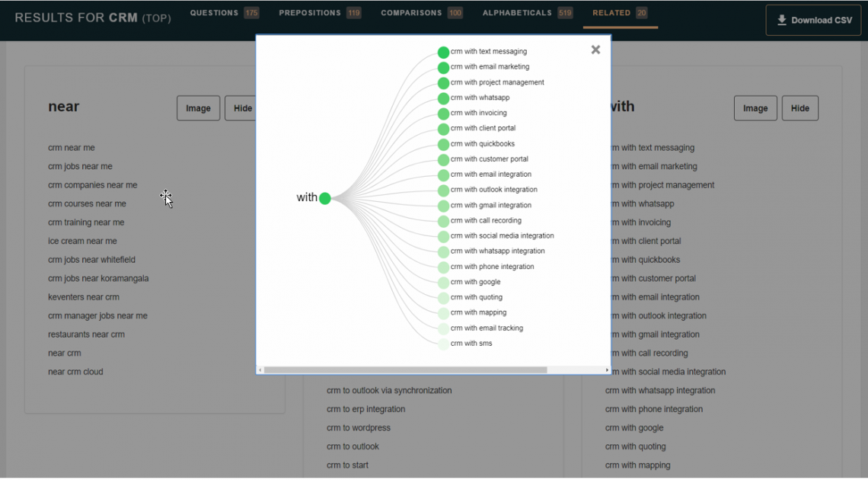The image size is (868, 480).
Task: Hide the 'near' results card
Action: (x=242, y=108)
